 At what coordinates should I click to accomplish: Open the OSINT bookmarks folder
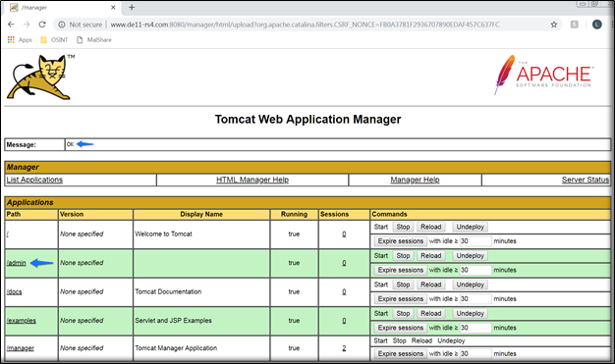pos(54,40)
